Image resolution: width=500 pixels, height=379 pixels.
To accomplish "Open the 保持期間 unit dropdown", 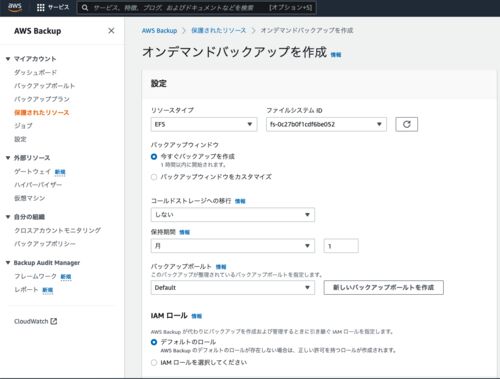I will point(233,246).
